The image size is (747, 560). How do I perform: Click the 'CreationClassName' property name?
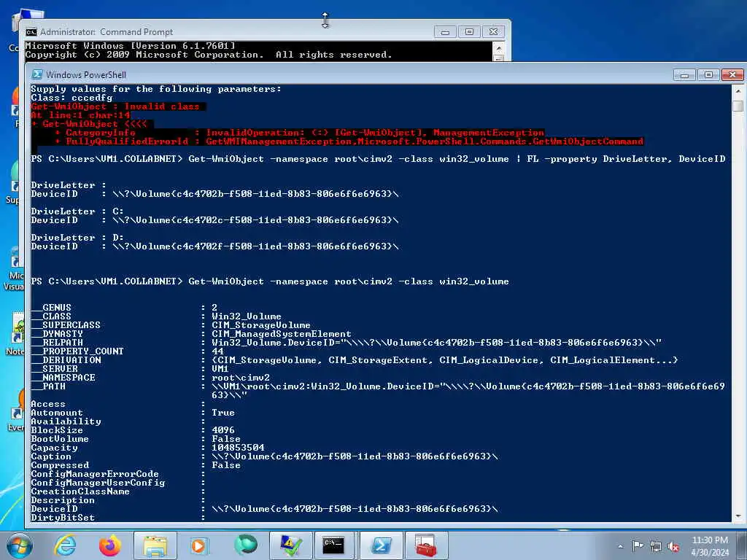[x=80, y=491]
